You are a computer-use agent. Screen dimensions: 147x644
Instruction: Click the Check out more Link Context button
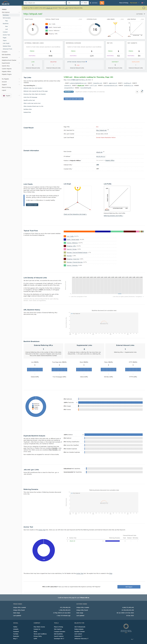74,99
